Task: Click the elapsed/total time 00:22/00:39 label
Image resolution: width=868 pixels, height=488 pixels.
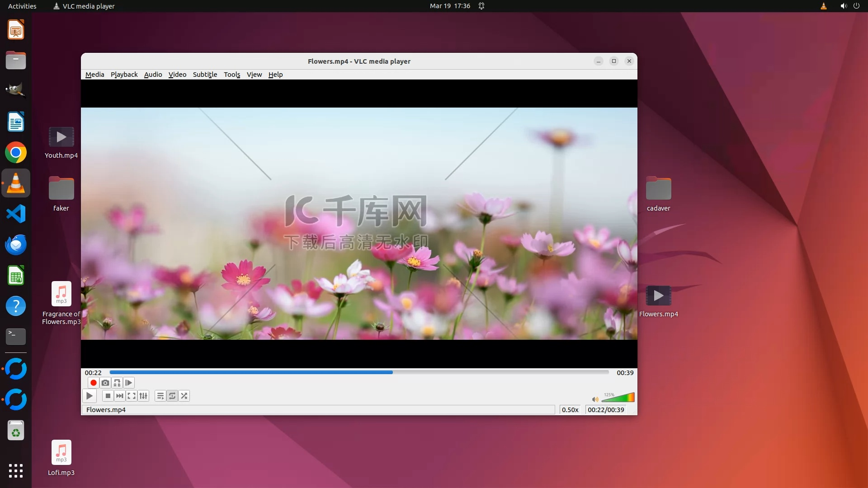Action: [x=606, y=410]
